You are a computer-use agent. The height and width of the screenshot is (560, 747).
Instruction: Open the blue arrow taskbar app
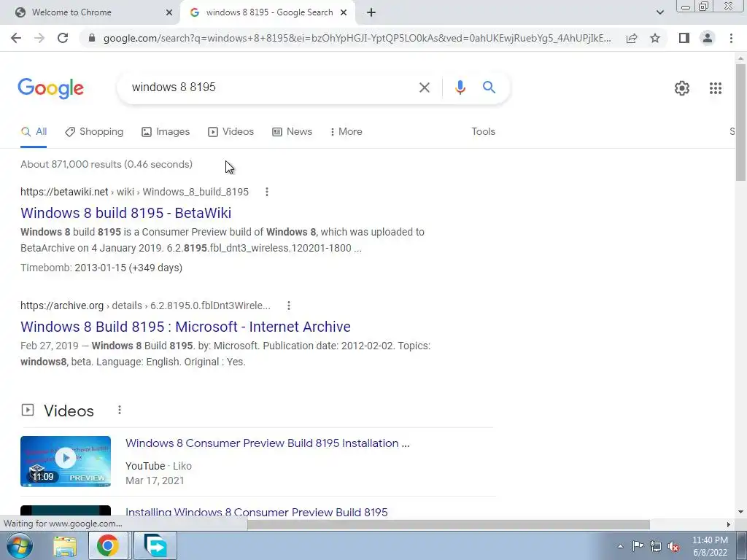click(x=155, y=545)
